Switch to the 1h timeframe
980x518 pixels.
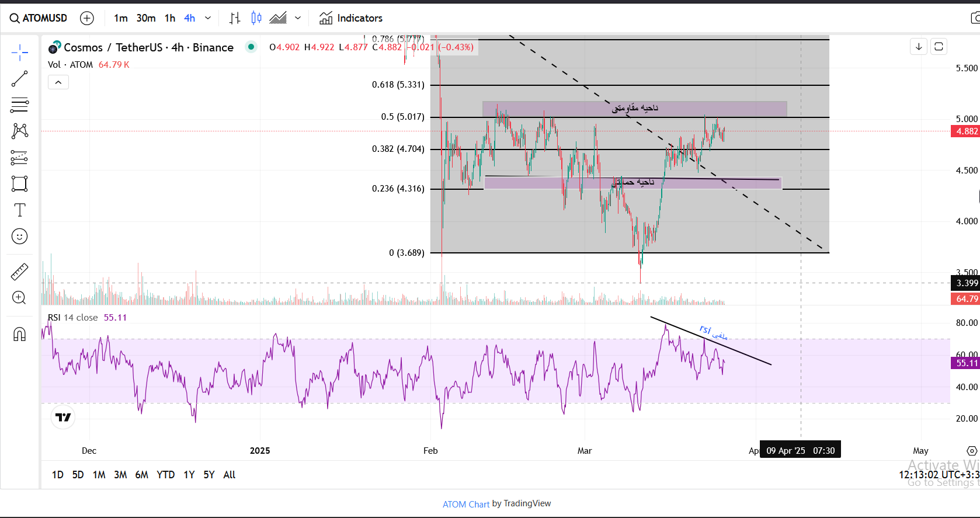(x=170, y=18)
